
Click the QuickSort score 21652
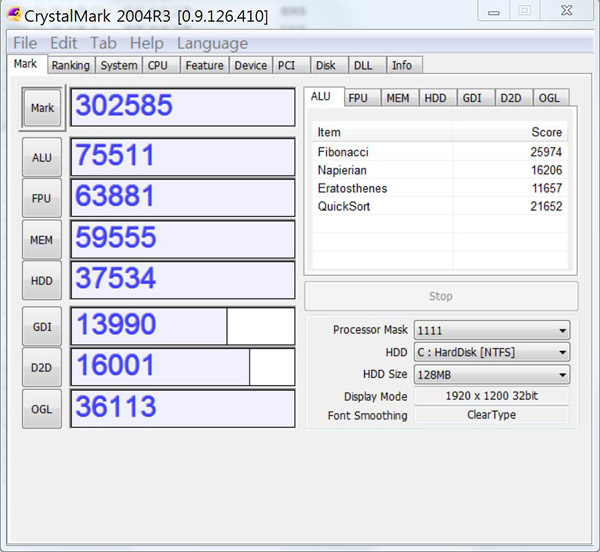[x=546, y=206]
